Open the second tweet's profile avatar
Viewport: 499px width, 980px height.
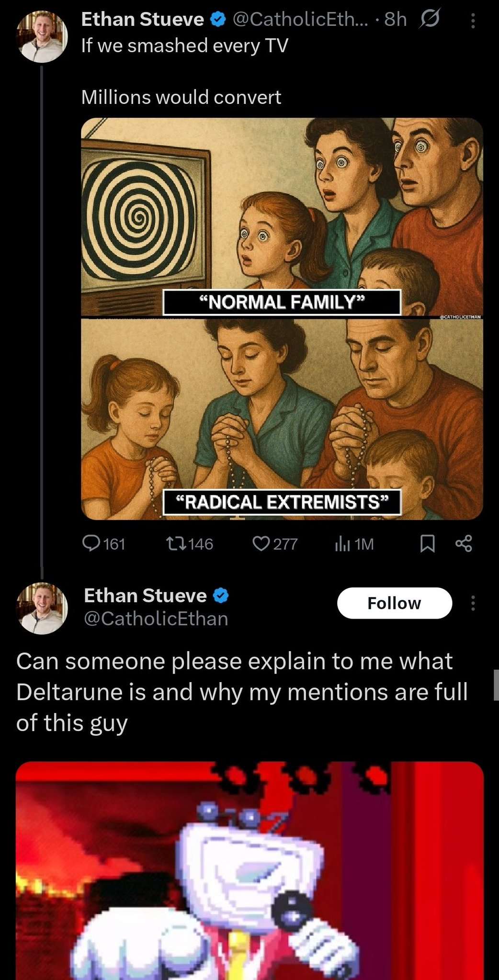[42, 608]
